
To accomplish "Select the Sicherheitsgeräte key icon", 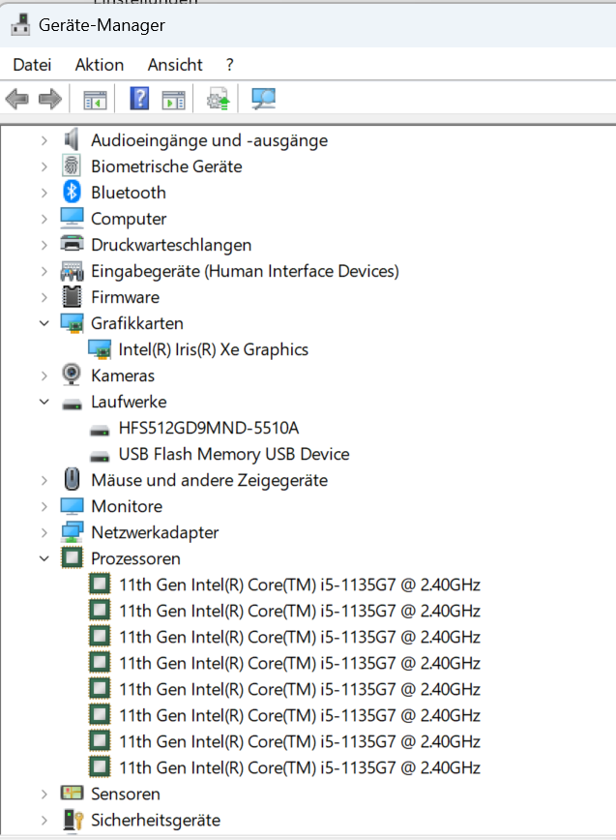I will pos(73,820).
